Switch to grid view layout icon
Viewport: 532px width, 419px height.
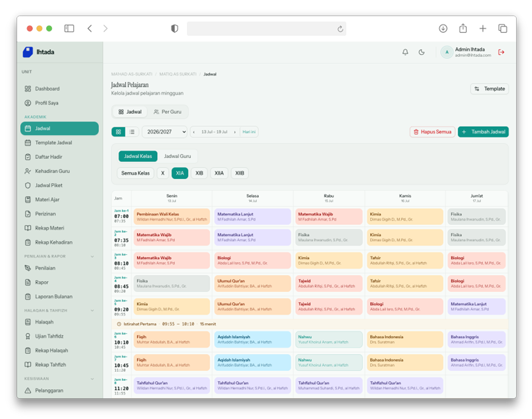click(x=118, y=132)
